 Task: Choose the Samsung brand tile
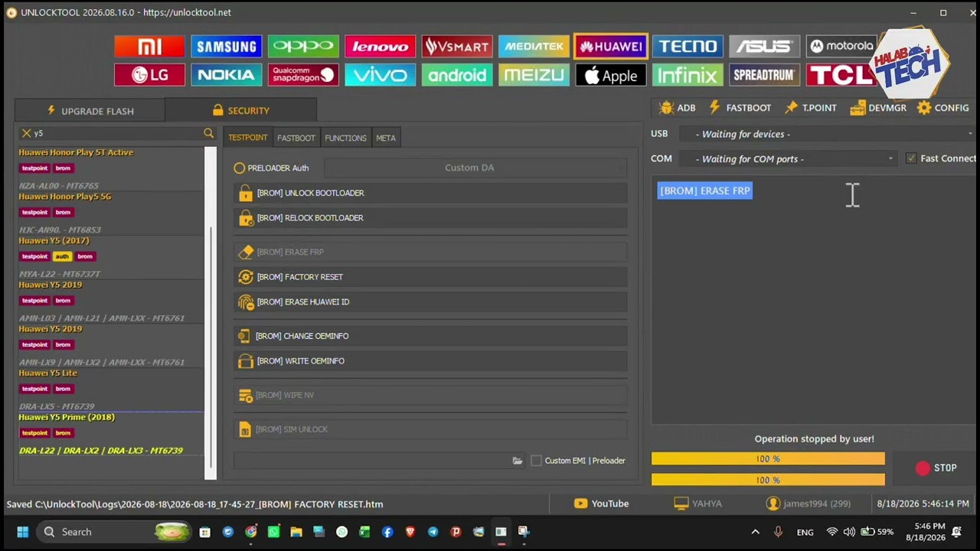(x=227, y=46)
